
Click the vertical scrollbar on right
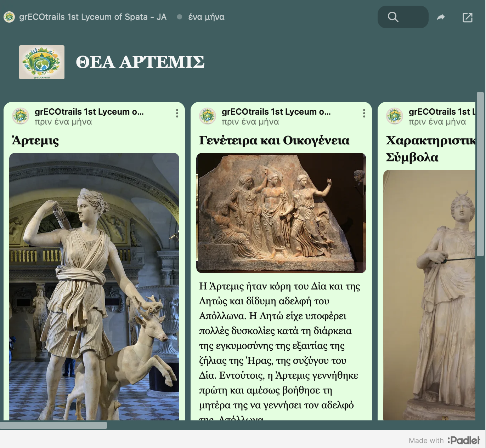pyautogui.click(x=480, y=174)
